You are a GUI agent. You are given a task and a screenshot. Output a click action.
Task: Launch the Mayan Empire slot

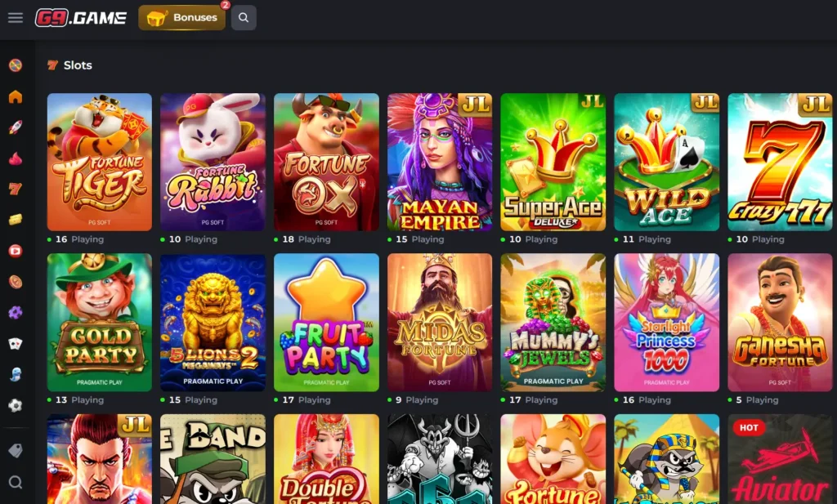click(x=440, y=162)
